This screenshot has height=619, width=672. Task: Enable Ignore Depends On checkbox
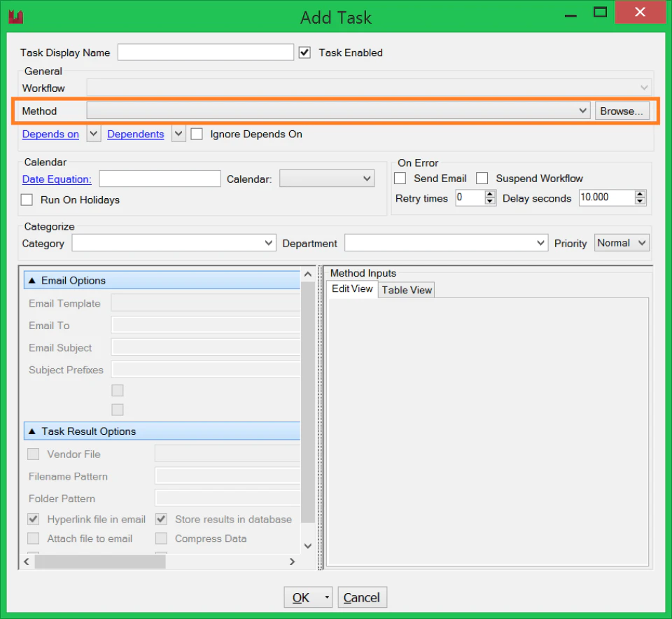(x=197, y=134)
